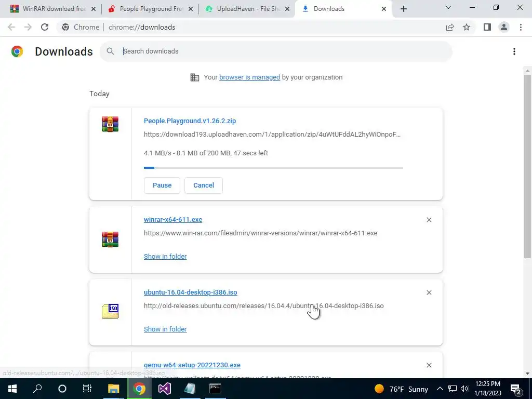Cancel the People Playground download

click(x=204, y=185)
